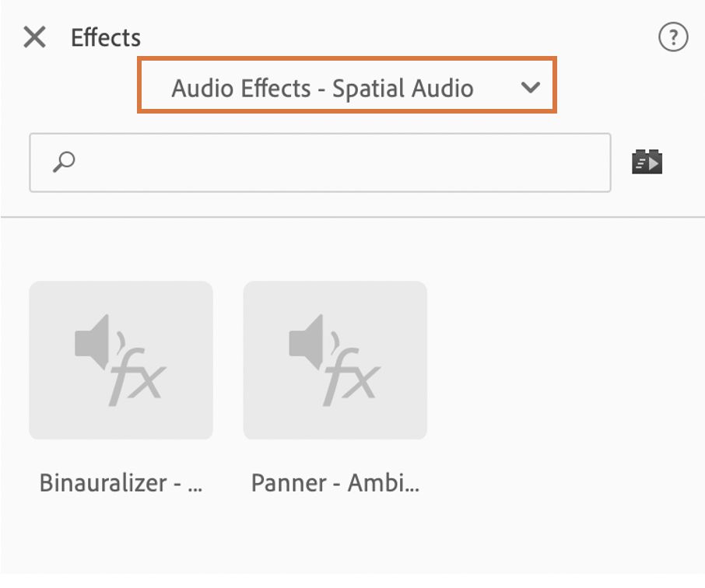This screenshot has height=588, width=705.
Task: Click the speaker icon on the Binauralizer tile
Action: pos(95,341)
